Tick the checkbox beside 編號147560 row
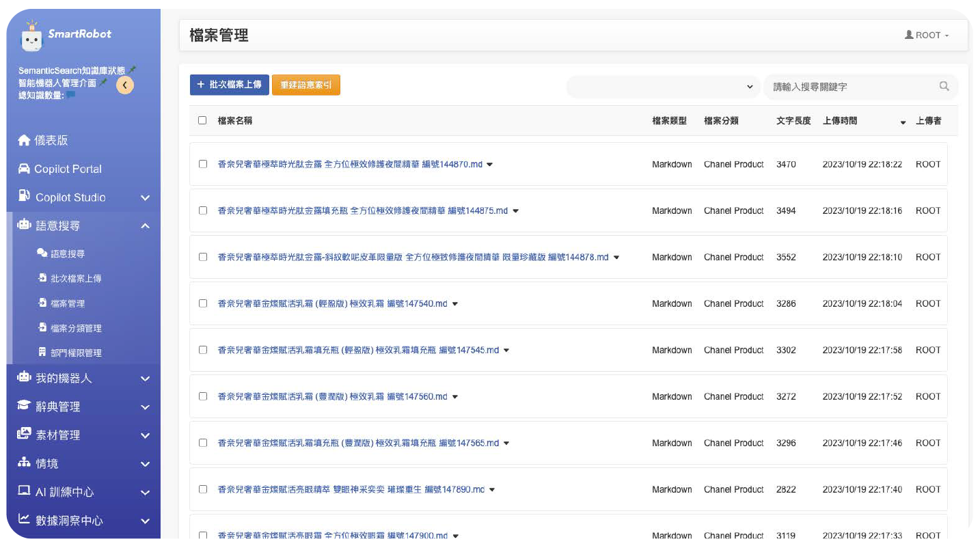Image resolution: width=980 pixels, height=548 pixels. point(202,396)
